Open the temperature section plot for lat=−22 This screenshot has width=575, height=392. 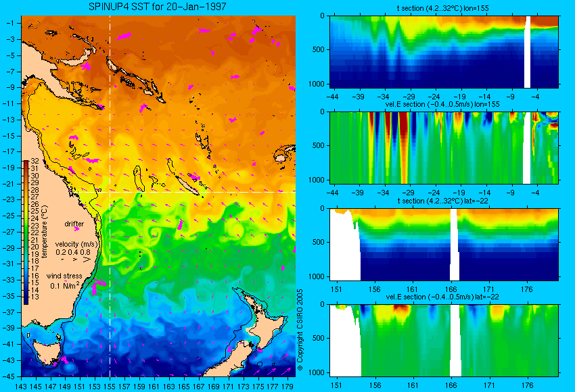coord(444,245)
